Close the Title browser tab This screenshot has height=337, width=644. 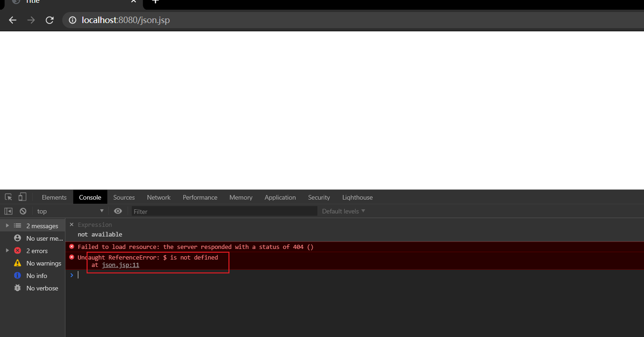(134, 1)
